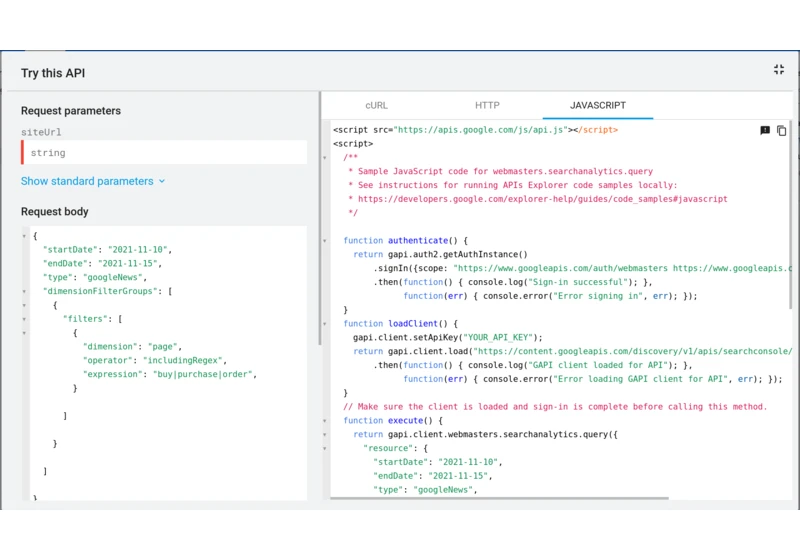Click the Request body heading
This screenshot has width=800, height=560.
pos(55,212)
